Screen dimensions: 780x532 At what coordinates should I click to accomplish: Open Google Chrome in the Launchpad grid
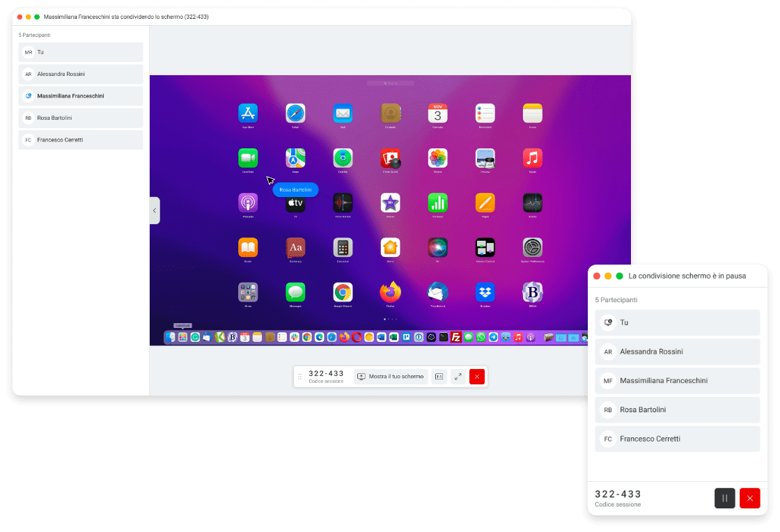(343, 292)
